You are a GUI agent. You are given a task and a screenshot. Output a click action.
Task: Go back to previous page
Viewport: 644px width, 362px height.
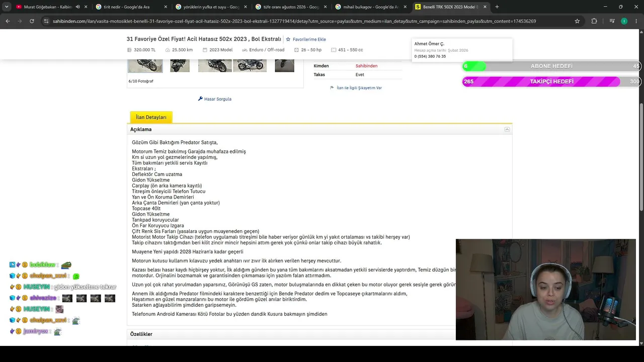(8, 21)
